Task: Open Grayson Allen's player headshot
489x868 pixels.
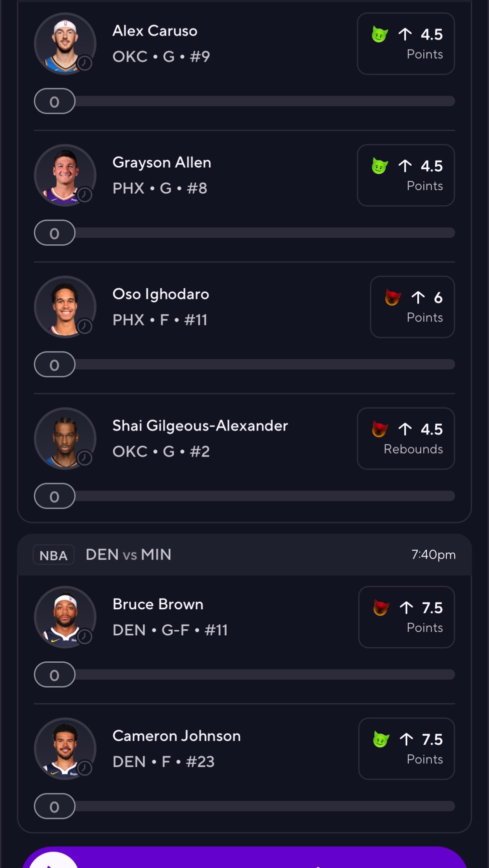Action: [65, 175]
